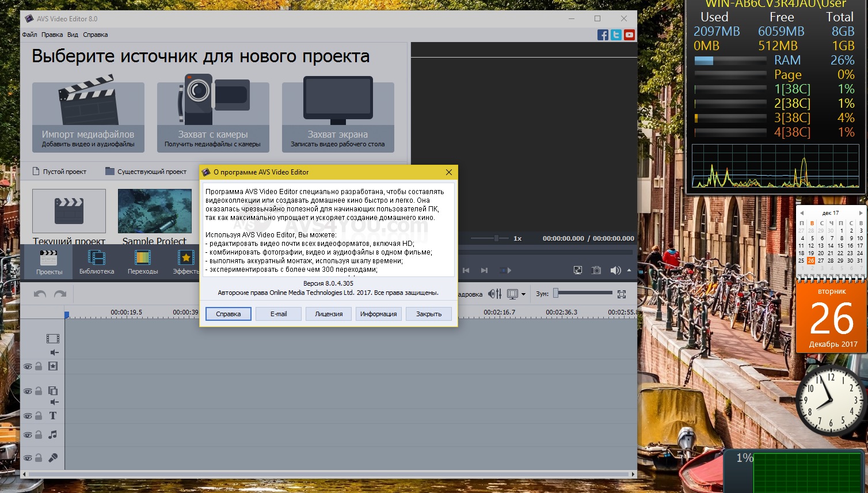Open the Twitter icon in AVS Video Editor
The height and width of the screenshot is (493, 868).
tap(616, 35)
